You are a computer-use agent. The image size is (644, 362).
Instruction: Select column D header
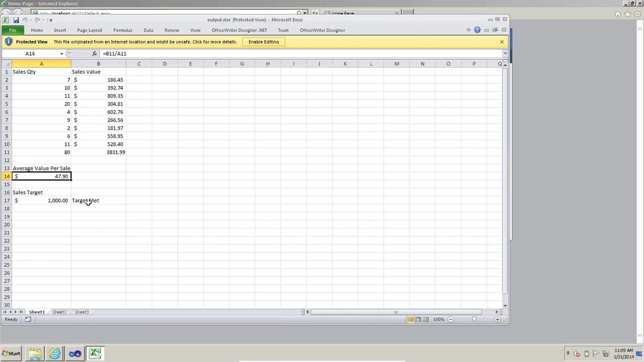click(x=165, y=64)
